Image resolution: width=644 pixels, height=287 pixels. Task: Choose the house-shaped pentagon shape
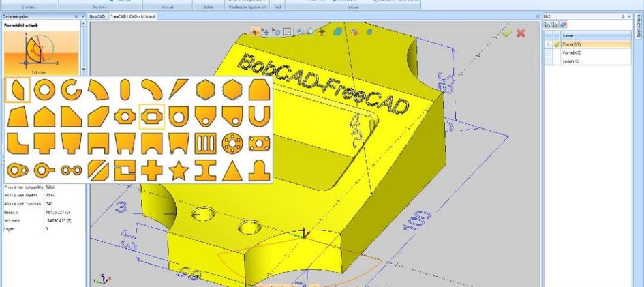44,117
